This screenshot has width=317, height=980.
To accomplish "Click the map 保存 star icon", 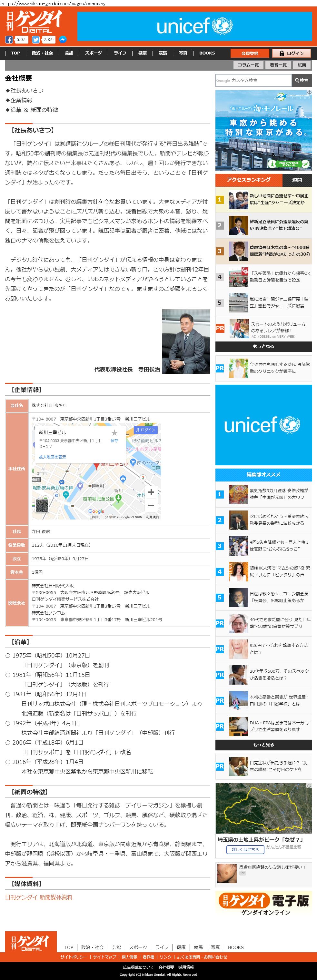I will click(x=114, y=436).
